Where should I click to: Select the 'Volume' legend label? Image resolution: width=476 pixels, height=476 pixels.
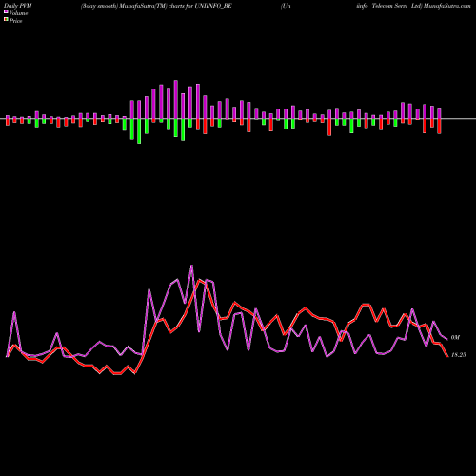18,13
